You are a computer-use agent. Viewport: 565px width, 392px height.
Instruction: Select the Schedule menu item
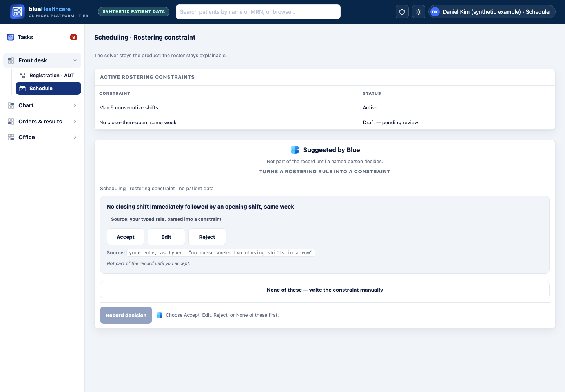click(x=48, y=88)
